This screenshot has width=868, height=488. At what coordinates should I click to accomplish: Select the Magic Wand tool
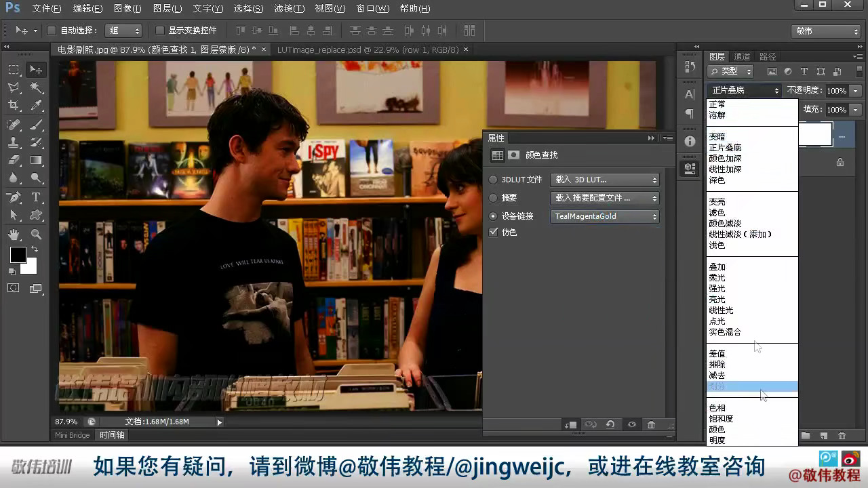click(36, 87)
